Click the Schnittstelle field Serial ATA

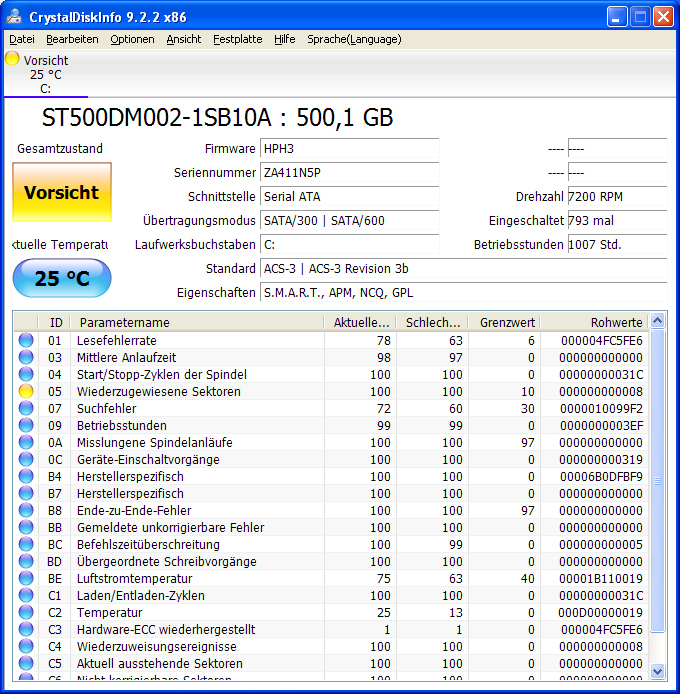(x=349, y=197)
